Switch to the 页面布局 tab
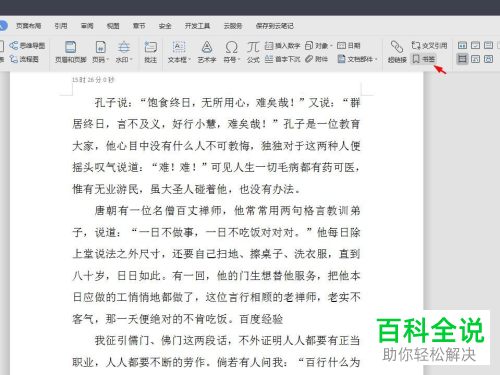Viewport: 500px width, 375px height. pos(28,26)
